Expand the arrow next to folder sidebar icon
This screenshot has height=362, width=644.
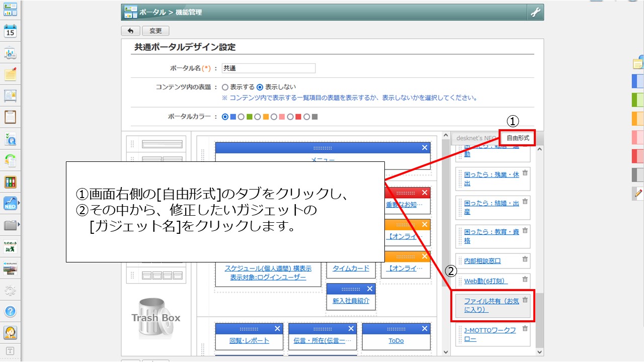tap(20, 224)
